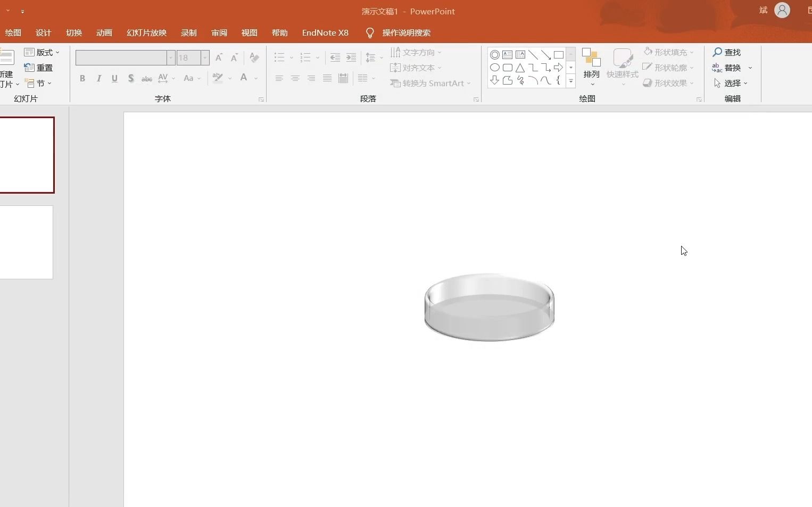Click the shapes gallery next-row arrow
The height and width of the screenshot is (507, 812).
(x=571, y=68)
